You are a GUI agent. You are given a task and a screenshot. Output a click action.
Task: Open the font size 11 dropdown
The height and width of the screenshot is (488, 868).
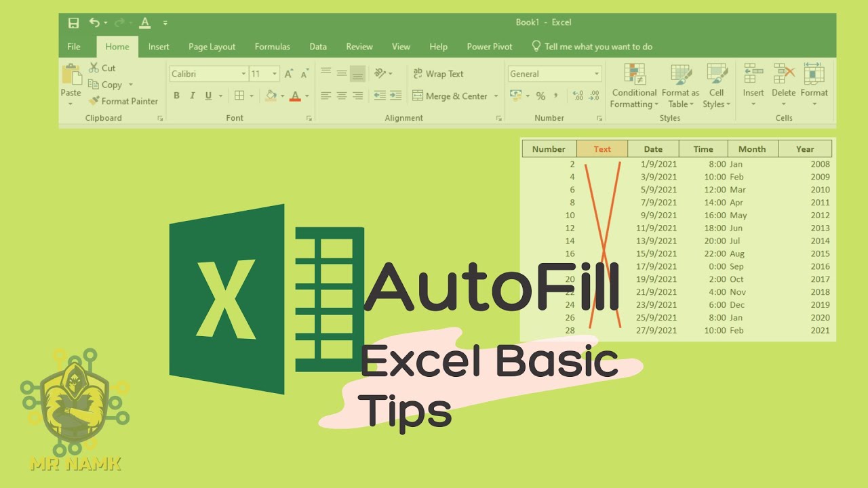tap(275, 74)
